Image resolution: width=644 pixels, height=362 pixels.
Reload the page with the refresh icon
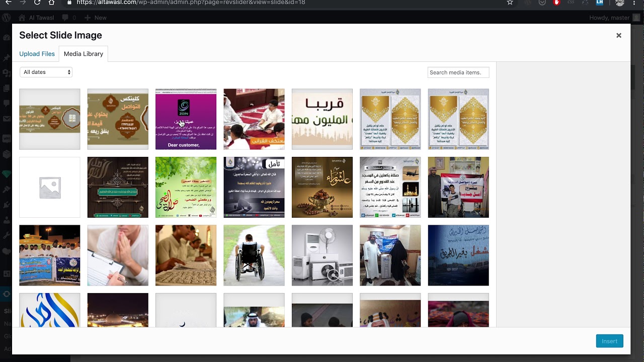point(37,3)
